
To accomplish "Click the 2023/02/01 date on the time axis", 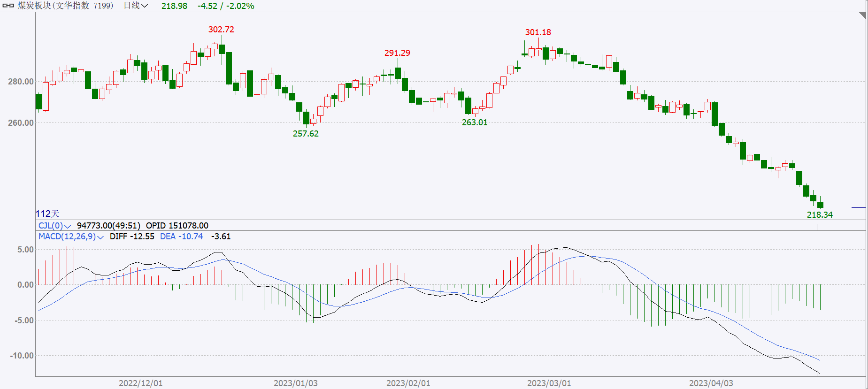I will tap(408, 383).
